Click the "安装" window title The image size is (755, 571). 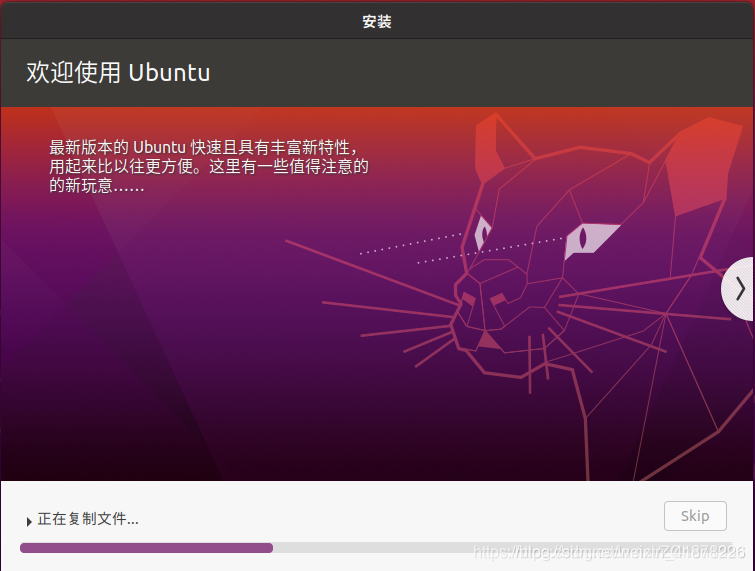[377, 22]
